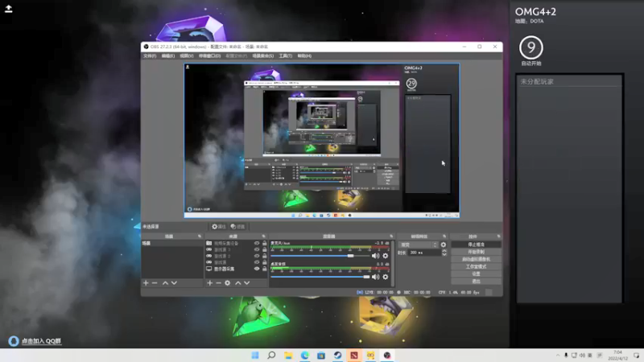Open the 编辑(E) Edit menu in OBS

[168, 56]
